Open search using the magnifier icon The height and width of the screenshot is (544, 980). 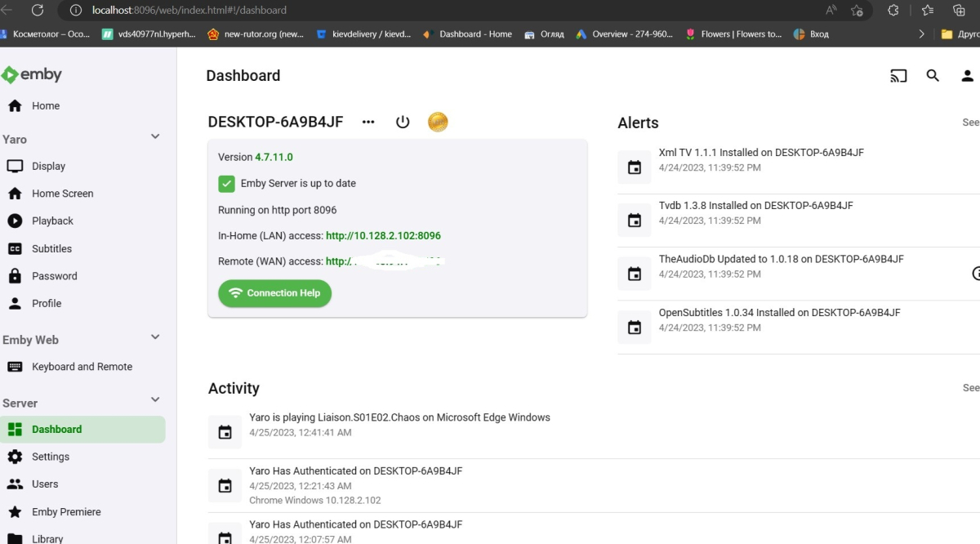tap(933, 75)
